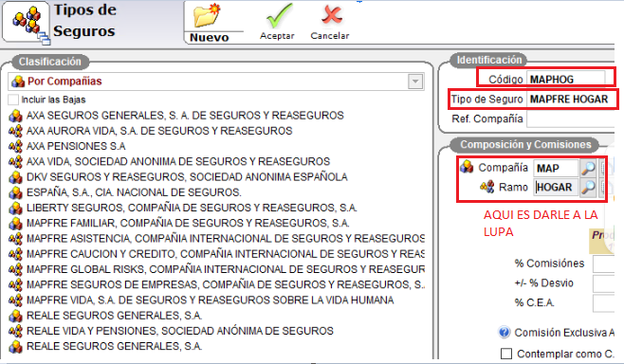Click the Aceptar button label
Screen dimensions: 624x364
pyautogui.click(x=277, y=36)
